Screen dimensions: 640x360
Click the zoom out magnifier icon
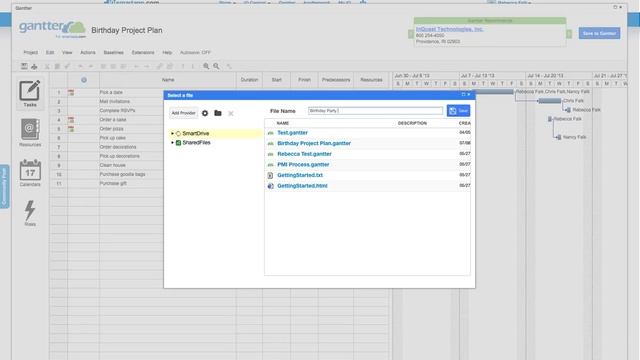point(216,66)
